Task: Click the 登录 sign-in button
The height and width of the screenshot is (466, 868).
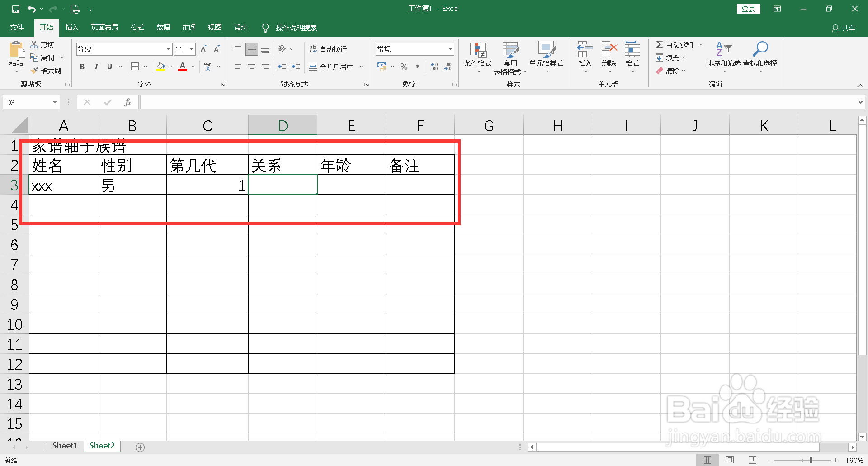Action: click(x=748, y=8)
